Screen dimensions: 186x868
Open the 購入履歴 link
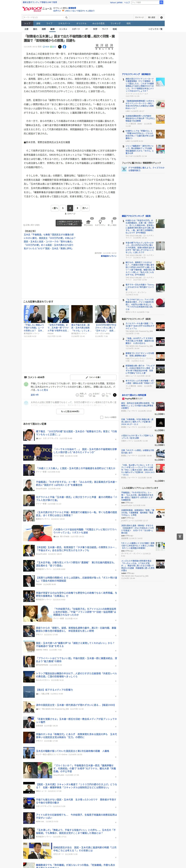click(x=152, y=18)
